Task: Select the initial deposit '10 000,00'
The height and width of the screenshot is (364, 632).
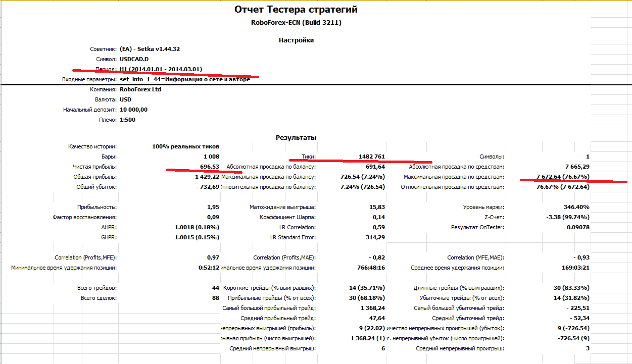Action: tap(134, 110)
